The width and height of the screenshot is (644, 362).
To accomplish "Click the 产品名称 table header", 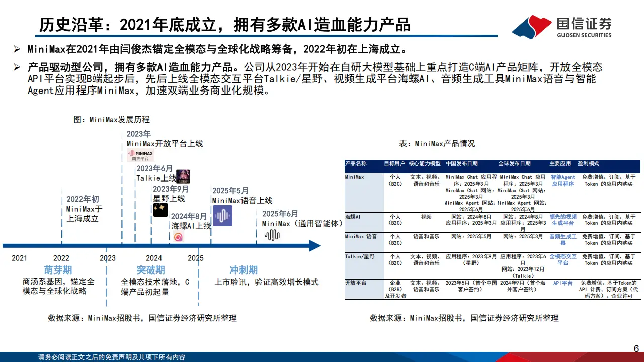I will [356, 164].
